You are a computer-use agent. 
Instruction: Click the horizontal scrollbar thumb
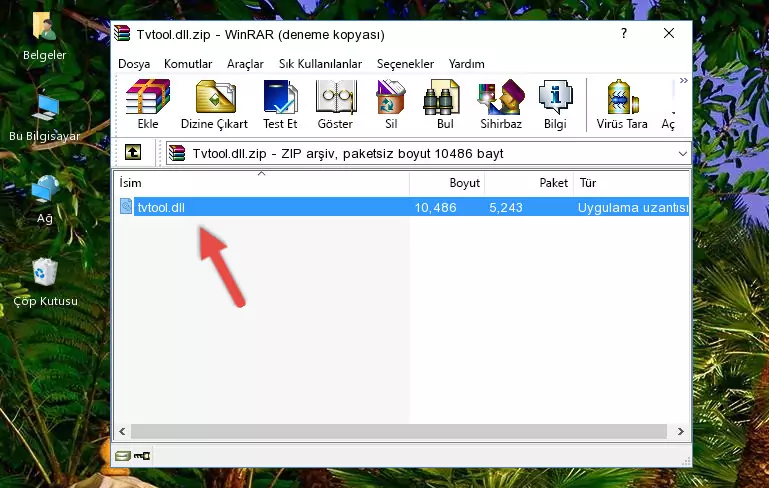(x=399, y=432)
